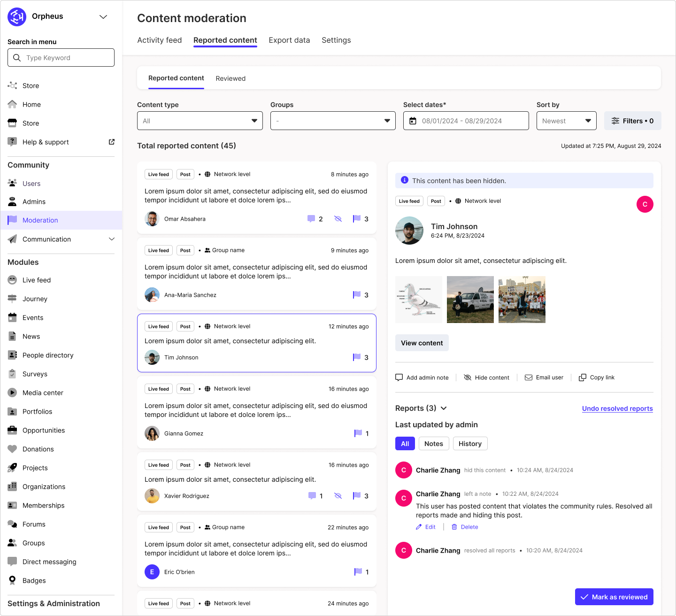Open the white van image thumbnail
This screenshot has width=676, height=616.
click(470, 300)
